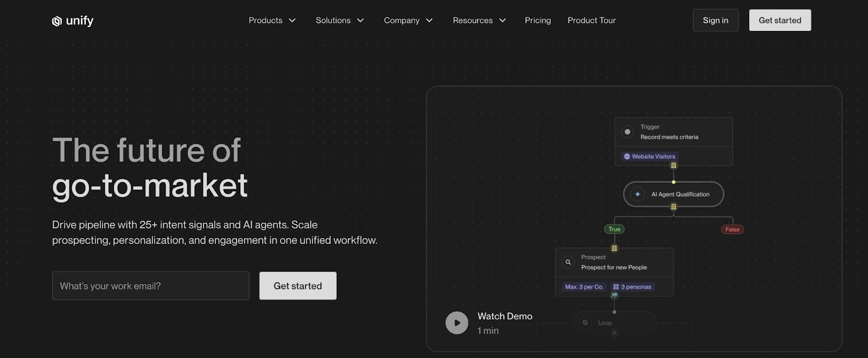
Task: Expand the Products dropdown menu
Action: (x=272, y=21)
